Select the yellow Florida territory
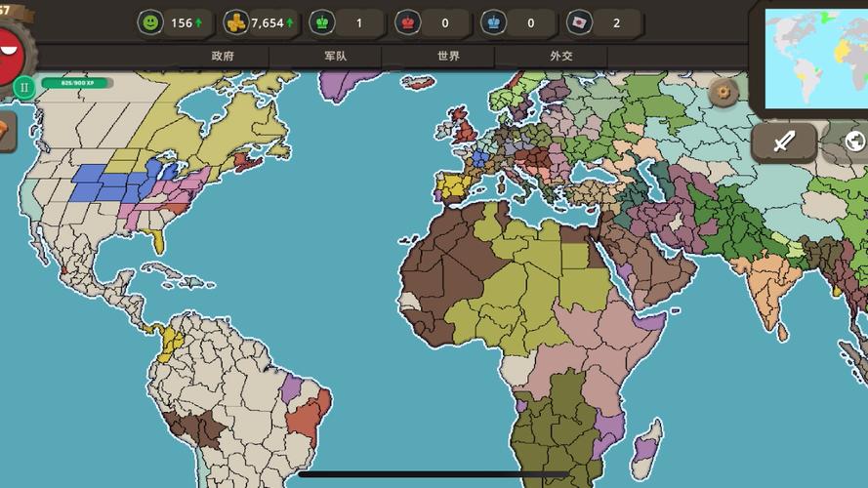 [158, 240]
